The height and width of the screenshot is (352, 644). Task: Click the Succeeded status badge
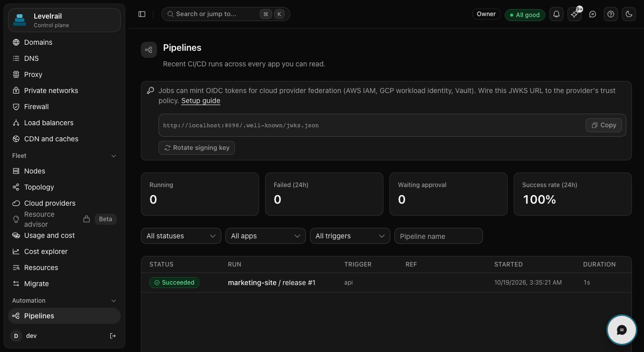[174, 283]
